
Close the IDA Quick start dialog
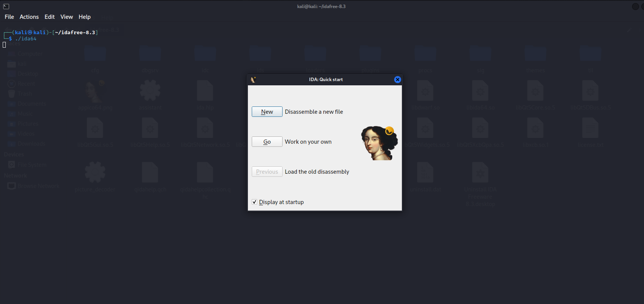click(397, 80)
